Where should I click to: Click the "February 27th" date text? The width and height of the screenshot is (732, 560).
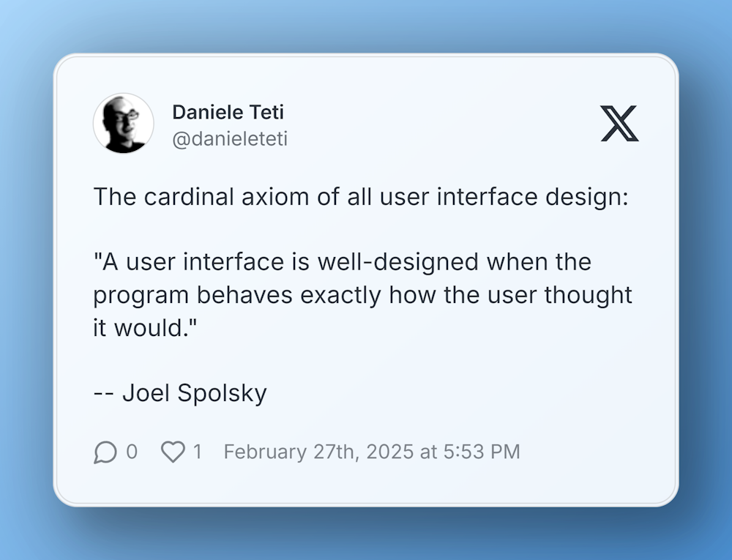pyautogui.click(x=289, y=452)
